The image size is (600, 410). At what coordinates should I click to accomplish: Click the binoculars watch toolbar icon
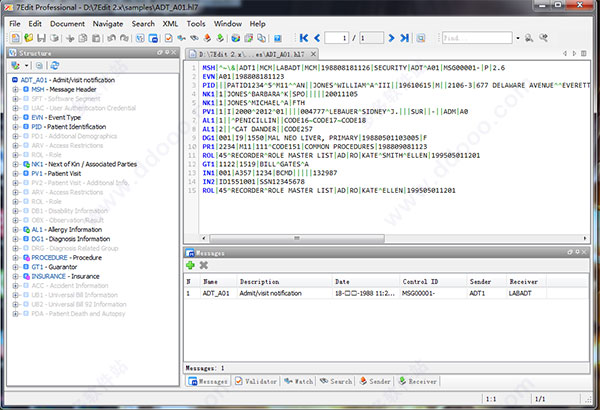tap(195, 38)
